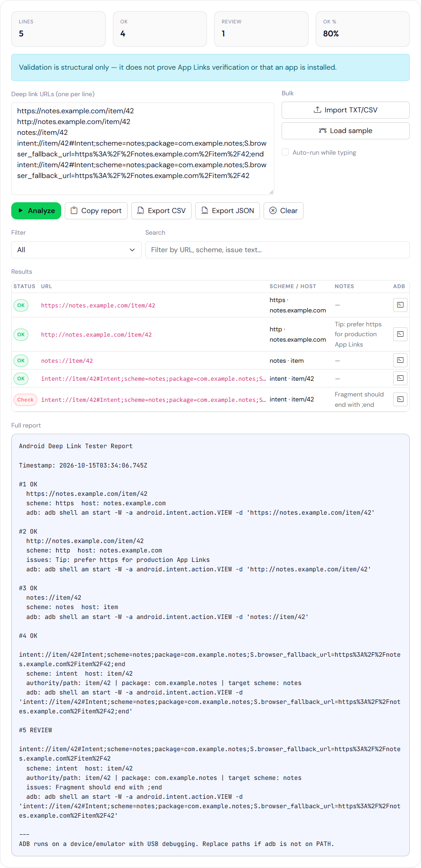Click the Analyze button label
Image resolution: width=421 pixels, height=868 pixels.
coord(41,211)
